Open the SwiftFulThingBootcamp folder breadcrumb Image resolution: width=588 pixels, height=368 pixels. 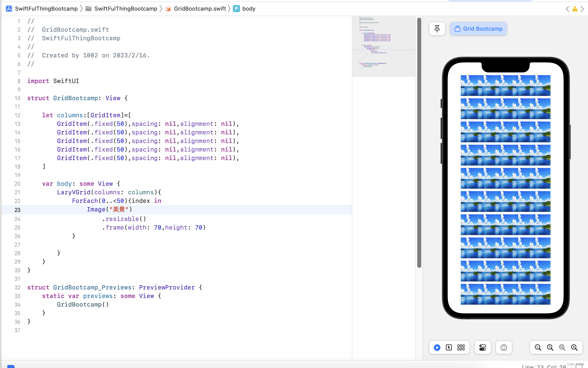(x=125, y=9)
